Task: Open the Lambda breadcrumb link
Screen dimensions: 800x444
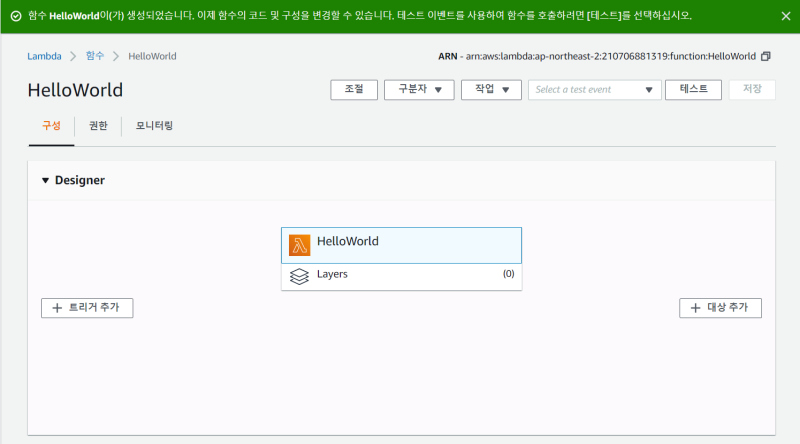Action: point(44,56)
